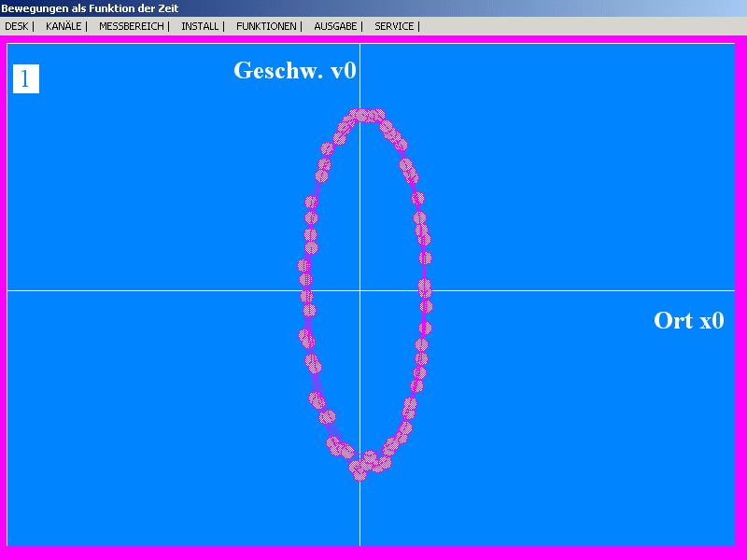
Task: Click the channel number 1 box
Action: (x=25, y=79)
